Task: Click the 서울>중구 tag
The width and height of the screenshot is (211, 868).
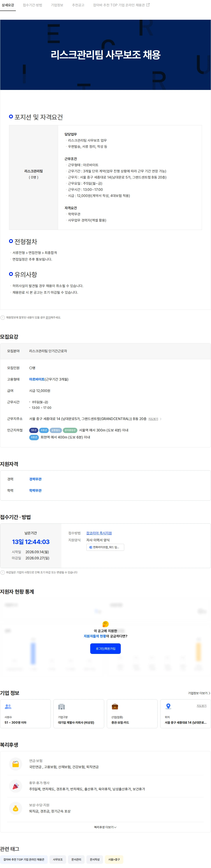Action: pos(114,860)
